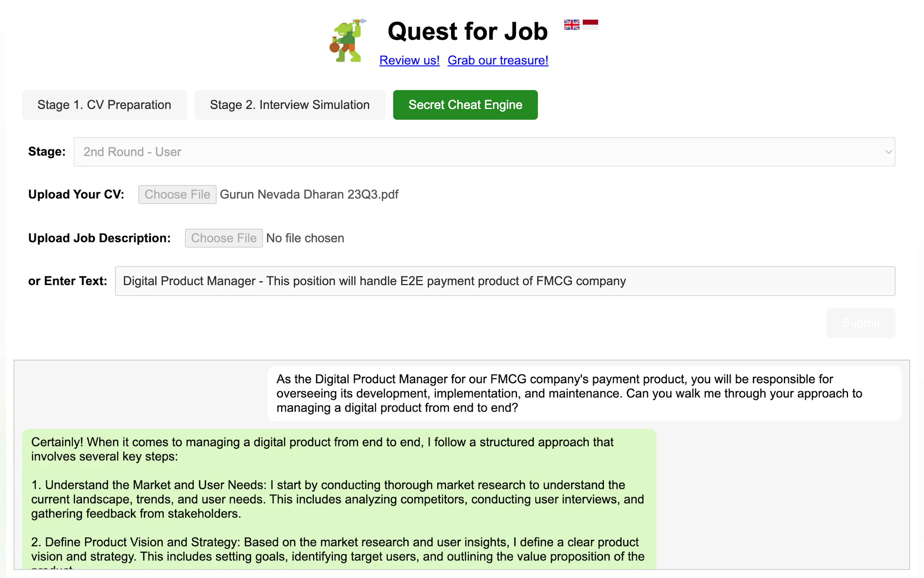This screenshot has height=578, width=924.
Task: Click the Quest for Job heading
Action: point(467,31)
